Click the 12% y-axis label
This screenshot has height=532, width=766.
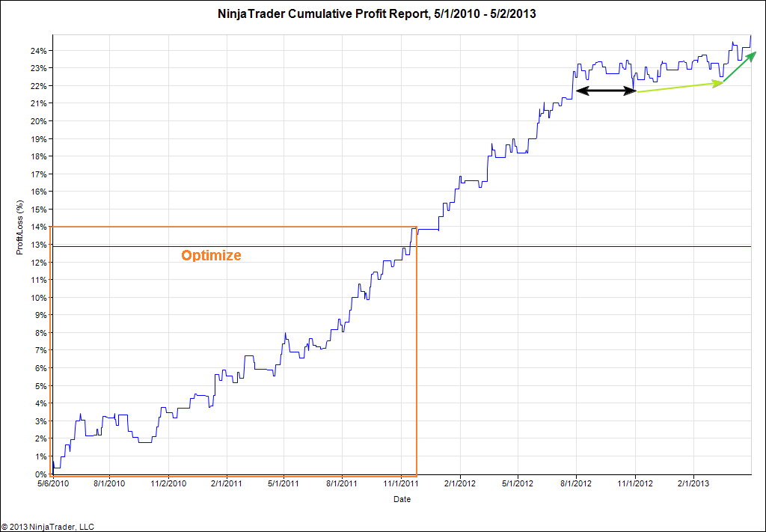[39, 263]
